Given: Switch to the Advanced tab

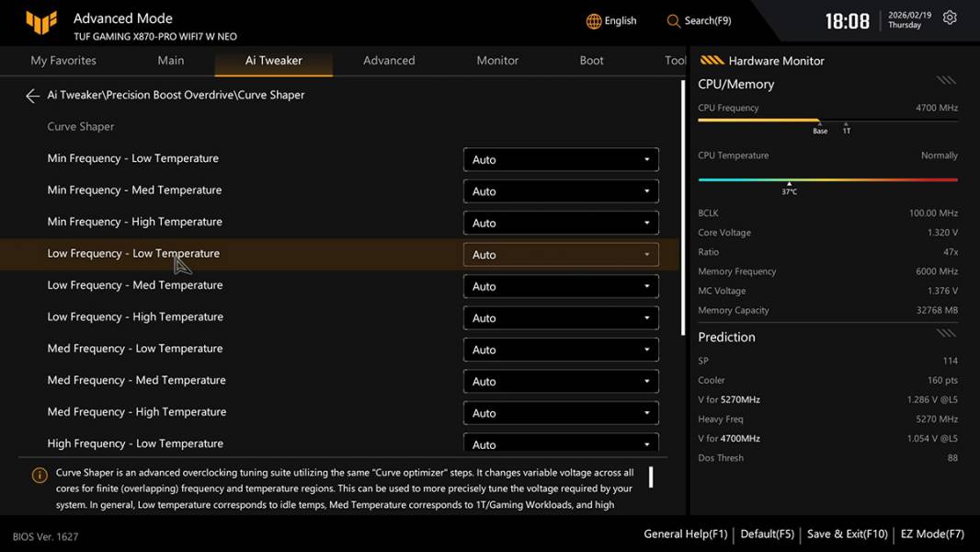Looking at the screenshot, I should click(x=389, y=61).
